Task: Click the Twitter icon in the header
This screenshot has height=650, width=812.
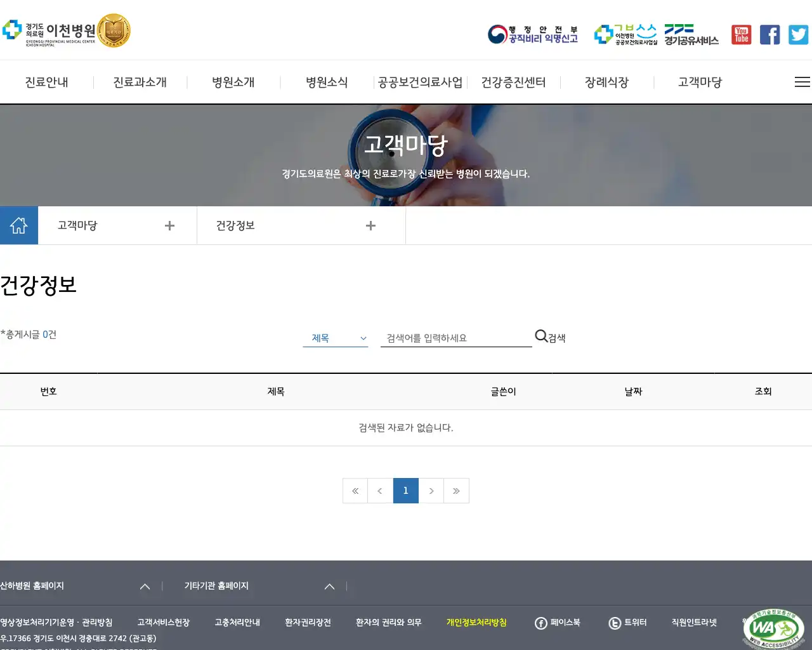Action: pos(798,34)
